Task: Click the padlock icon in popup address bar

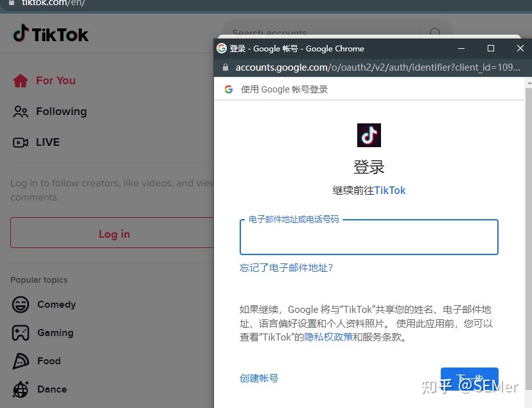Action: 226,67
